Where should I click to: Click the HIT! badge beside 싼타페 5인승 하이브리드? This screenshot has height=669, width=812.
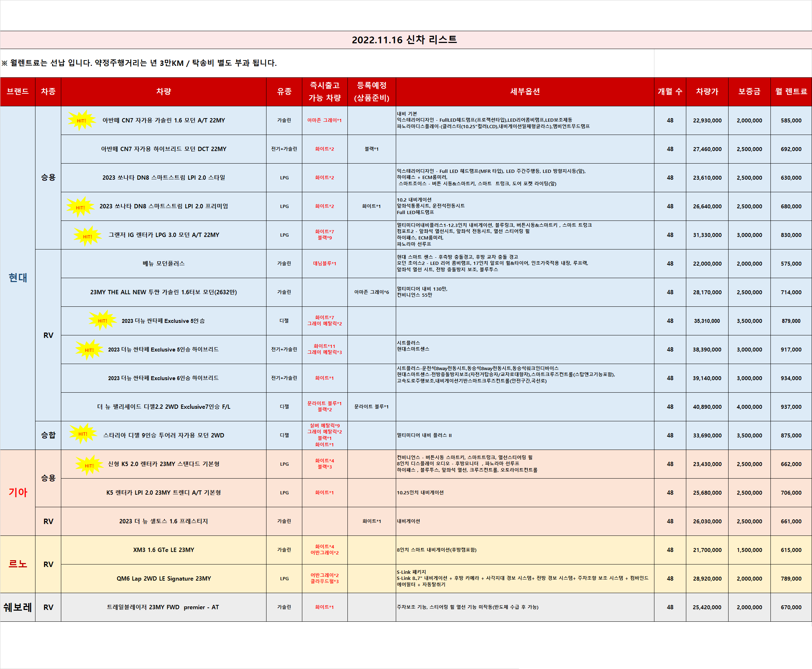point(89,349)
